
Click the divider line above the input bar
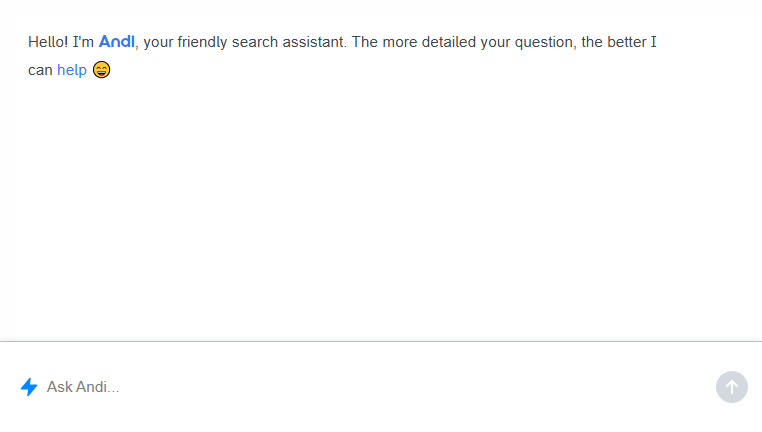[x=381, y=341]
